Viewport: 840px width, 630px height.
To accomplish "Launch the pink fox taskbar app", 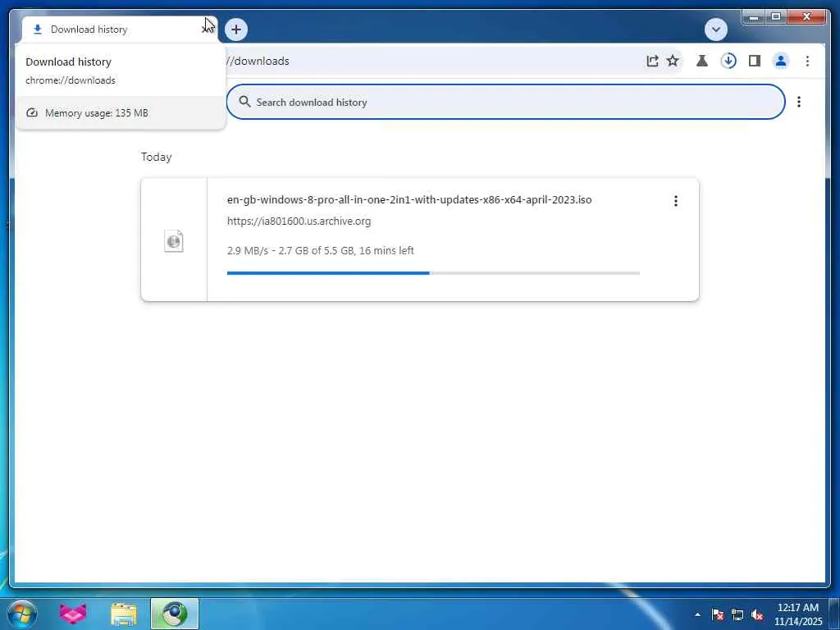I will [73, 614].
